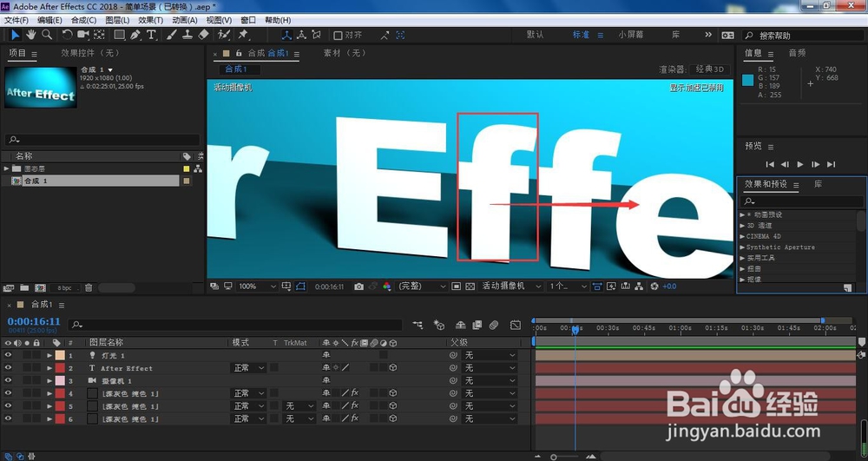Toggle 3D layer switch for After Effect layer
The height and width of the screenshot is (461, 868).
pos(393,367)
